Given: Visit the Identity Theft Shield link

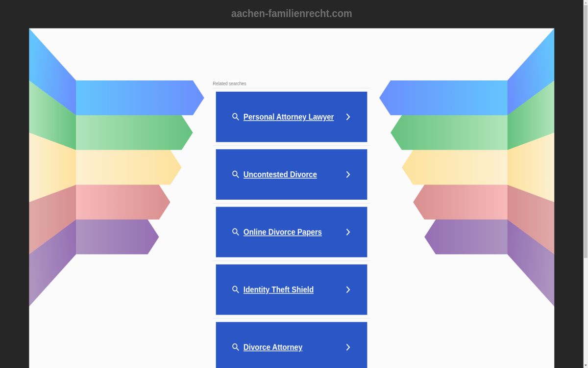Looking at the screenshot, I should [278, 290].
